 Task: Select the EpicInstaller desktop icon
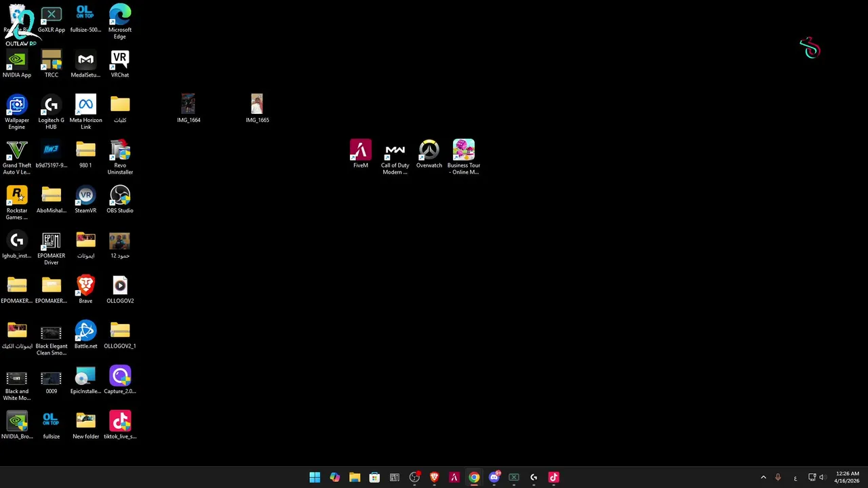(x=85, y=382)
